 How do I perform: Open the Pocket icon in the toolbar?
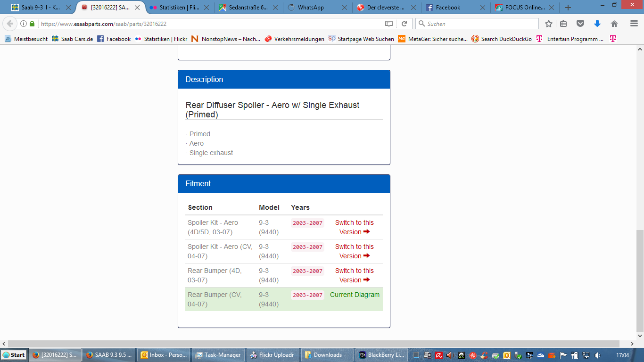pos(581,24)
